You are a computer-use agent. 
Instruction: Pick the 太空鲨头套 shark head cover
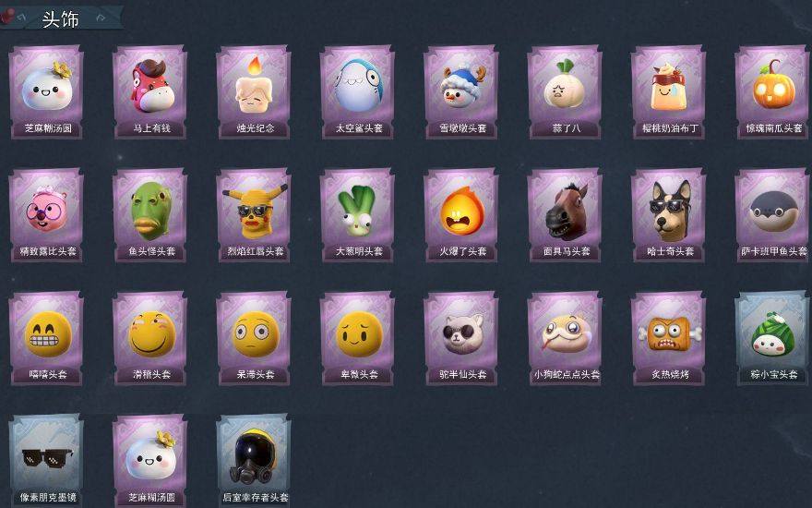[x=357, y=91]
